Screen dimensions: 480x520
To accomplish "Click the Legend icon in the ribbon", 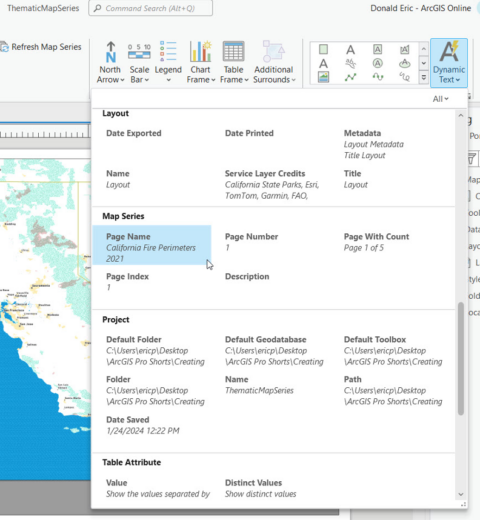I will [x=168, y=51].
